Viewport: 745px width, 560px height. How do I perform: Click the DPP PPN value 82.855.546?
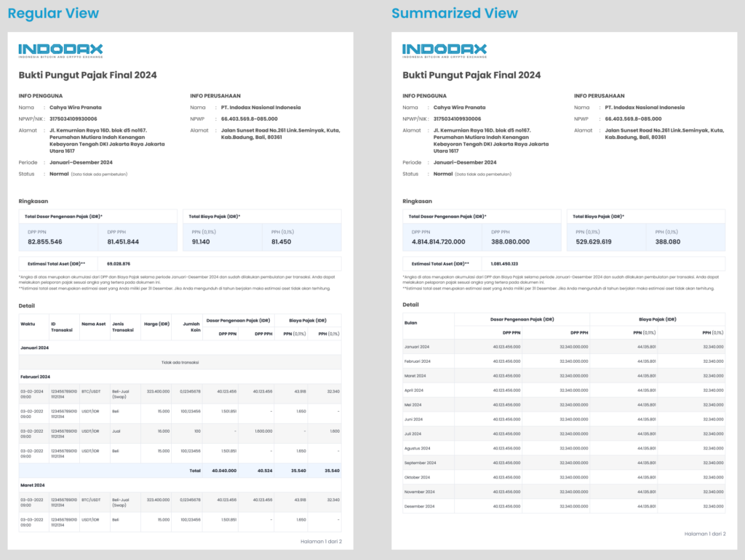tap(45, 241)
